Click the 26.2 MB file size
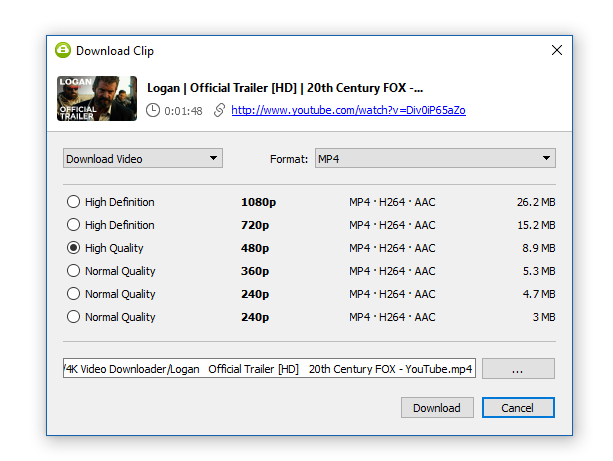Image resolution: width=613 pixels, height=461 pixels. (x=536, y=202)
